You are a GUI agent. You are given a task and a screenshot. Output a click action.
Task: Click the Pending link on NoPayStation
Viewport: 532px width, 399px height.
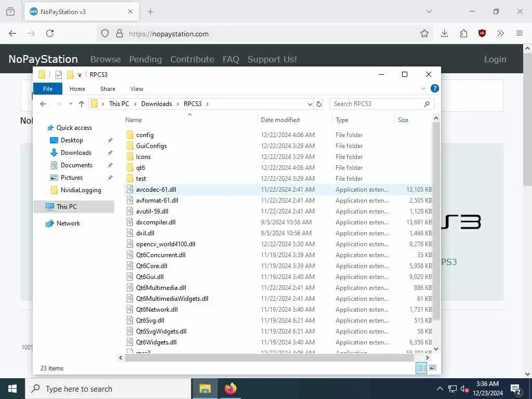click(145, 59)
